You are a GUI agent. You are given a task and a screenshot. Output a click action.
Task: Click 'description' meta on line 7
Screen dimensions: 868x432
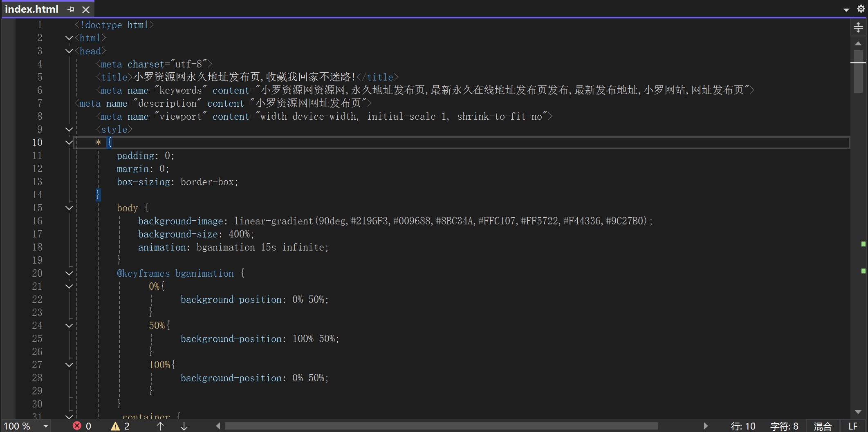pyautogui.click(x=223, y=103)
